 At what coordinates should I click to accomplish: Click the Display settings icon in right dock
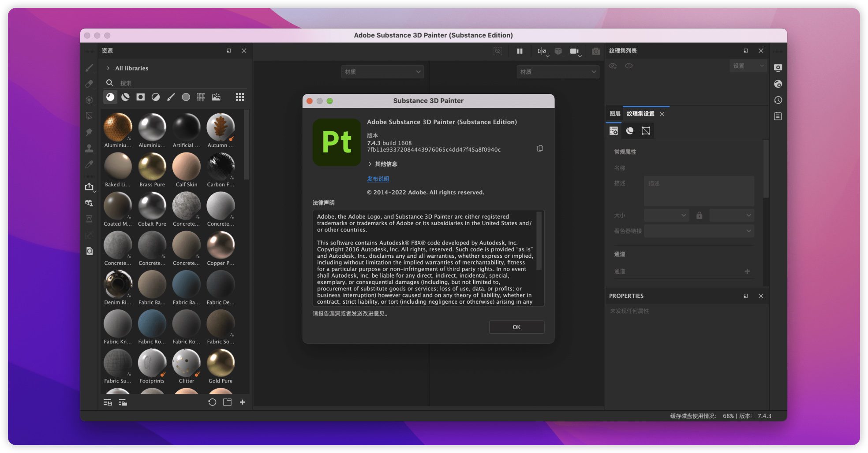(778, 67)
